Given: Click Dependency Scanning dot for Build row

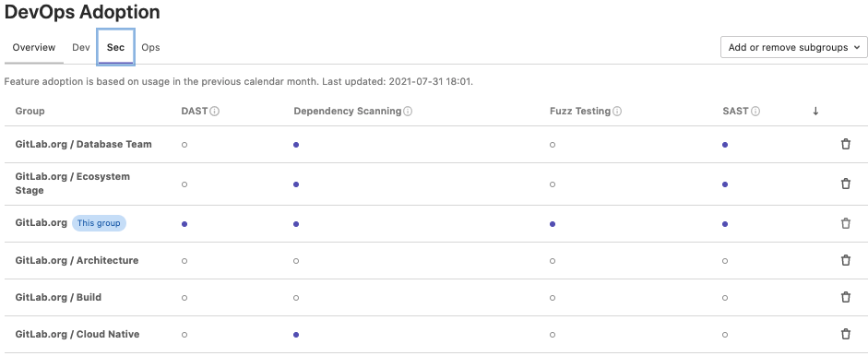Looking at the screenshot, I should (x=296, y=298).
